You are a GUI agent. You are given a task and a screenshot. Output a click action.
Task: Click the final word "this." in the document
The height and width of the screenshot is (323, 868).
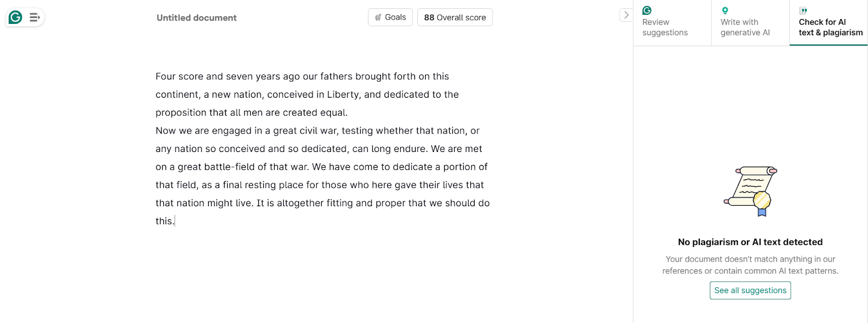click(x=164, y=221)
